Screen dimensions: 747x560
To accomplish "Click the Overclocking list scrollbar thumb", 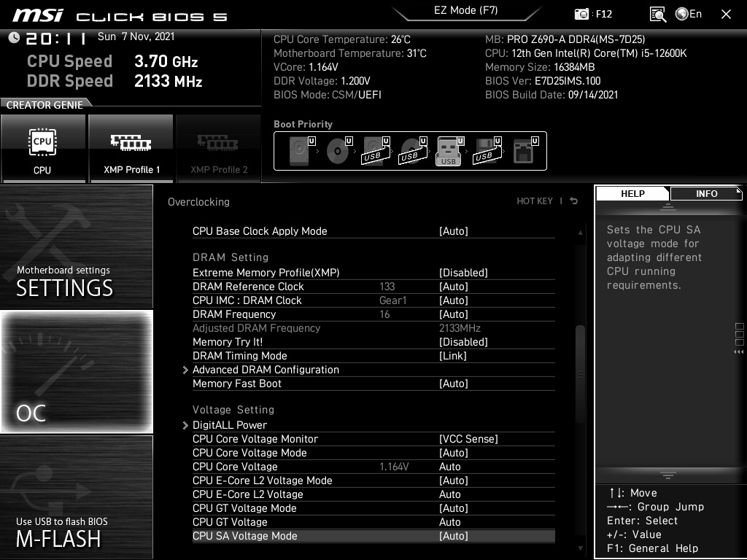I will [580, 374].
